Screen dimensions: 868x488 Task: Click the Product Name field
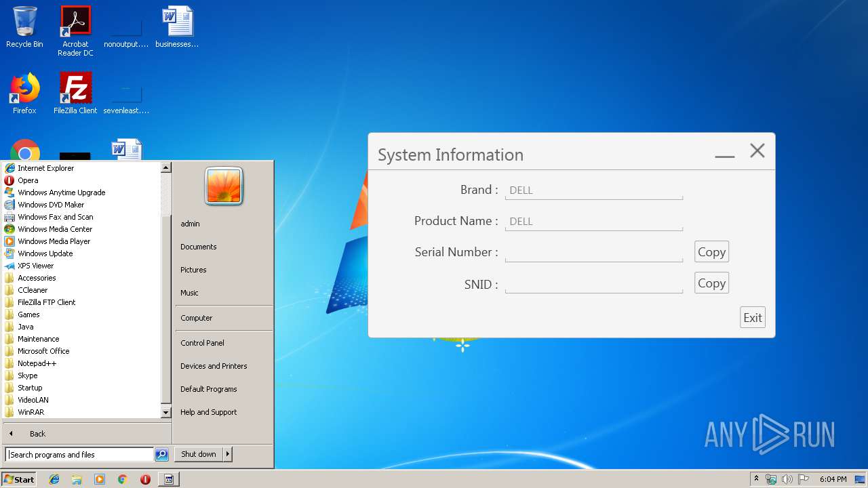coord(594,222)
